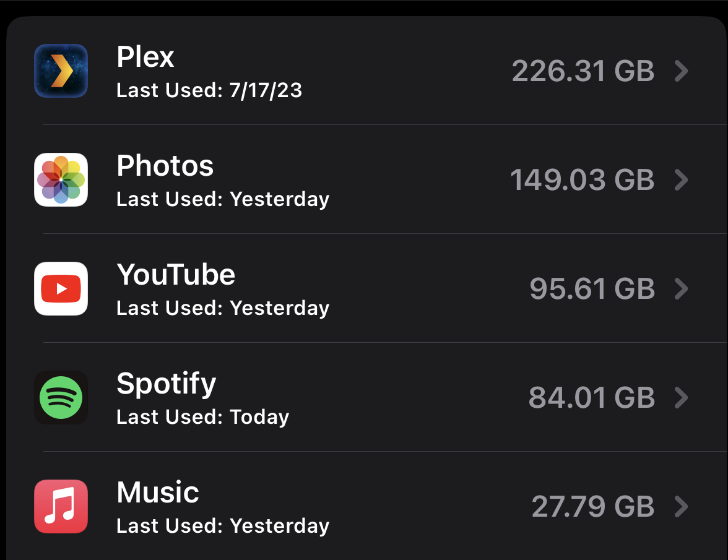
Task: Open the Music app name label
Action: tap(158, 492)
